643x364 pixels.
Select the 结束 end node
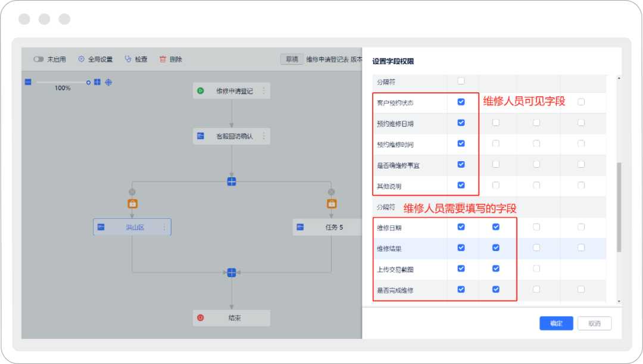pos(232,318)
